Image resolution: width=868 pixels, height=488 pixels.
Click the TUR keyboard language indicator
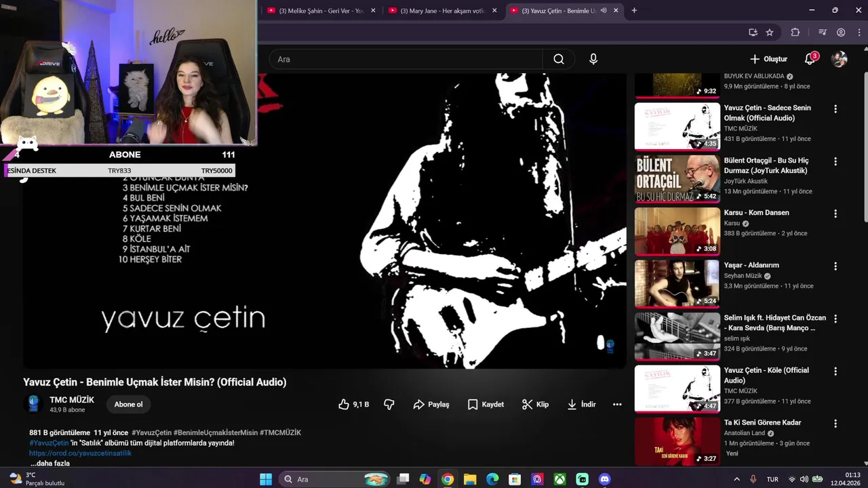772,479
